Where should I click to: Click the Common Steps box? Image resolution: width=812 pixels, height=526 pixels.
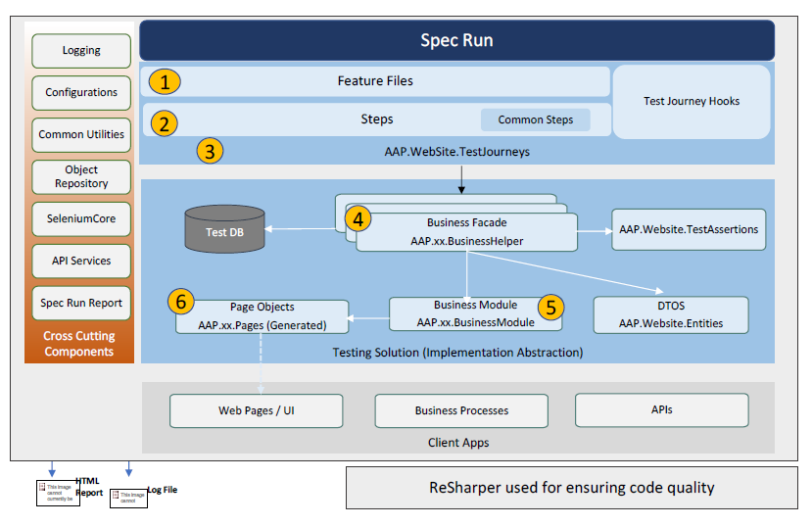click(535, 120)
